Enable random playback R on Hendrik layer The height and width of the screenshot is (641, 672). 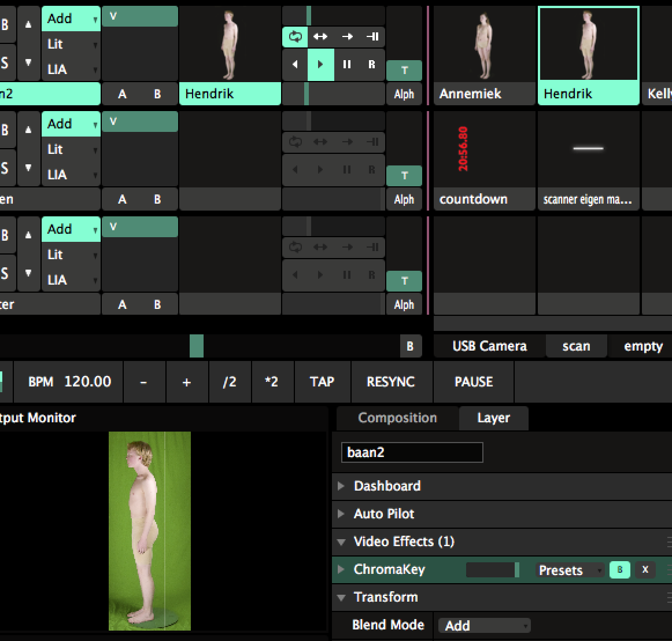pos(372,64)
